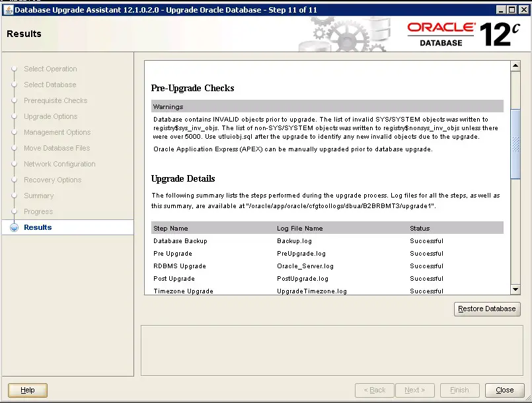Screen dimensions: 532x403
Task: Click the empty message box below results
Action: 332,350
